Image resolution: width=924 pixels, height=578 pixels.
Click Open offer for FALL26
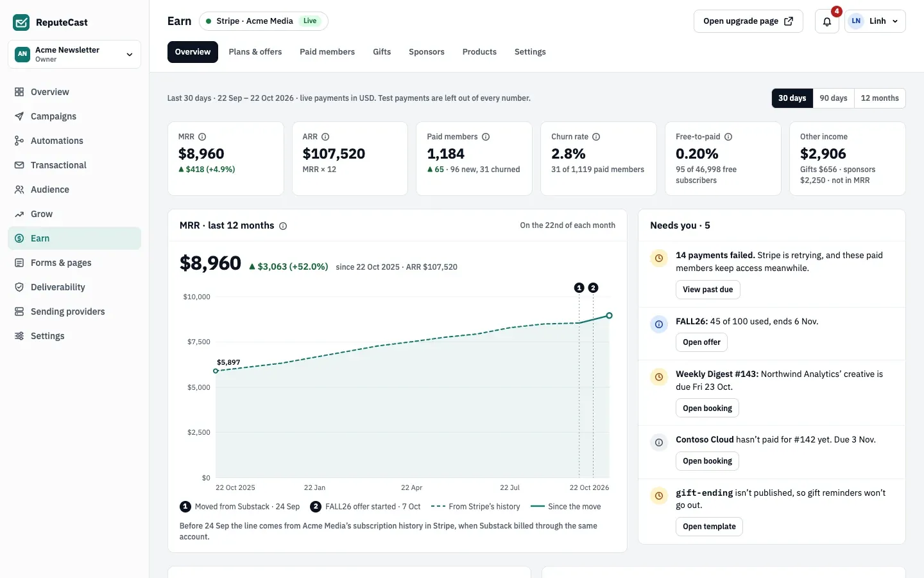click(701, 342)
